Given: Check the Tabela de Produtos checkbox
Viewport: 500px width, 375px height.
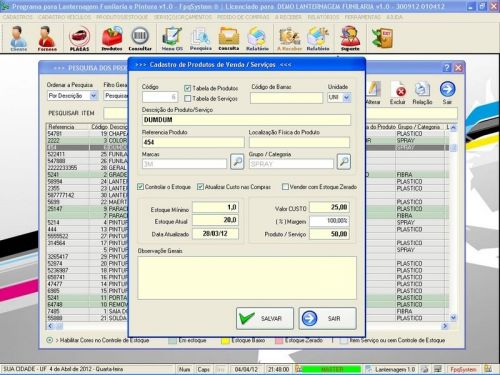Looking at the screenshot, I should tap(188, 88).
